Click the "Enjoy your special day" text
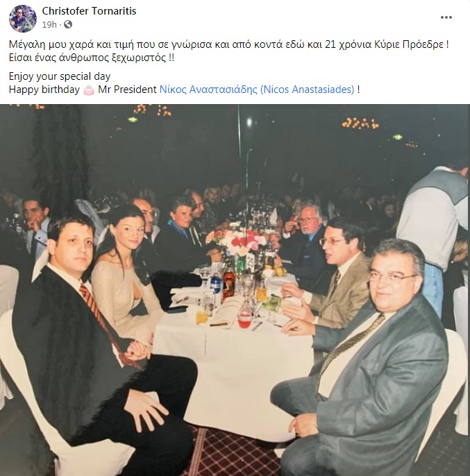 tap(60, 76)
